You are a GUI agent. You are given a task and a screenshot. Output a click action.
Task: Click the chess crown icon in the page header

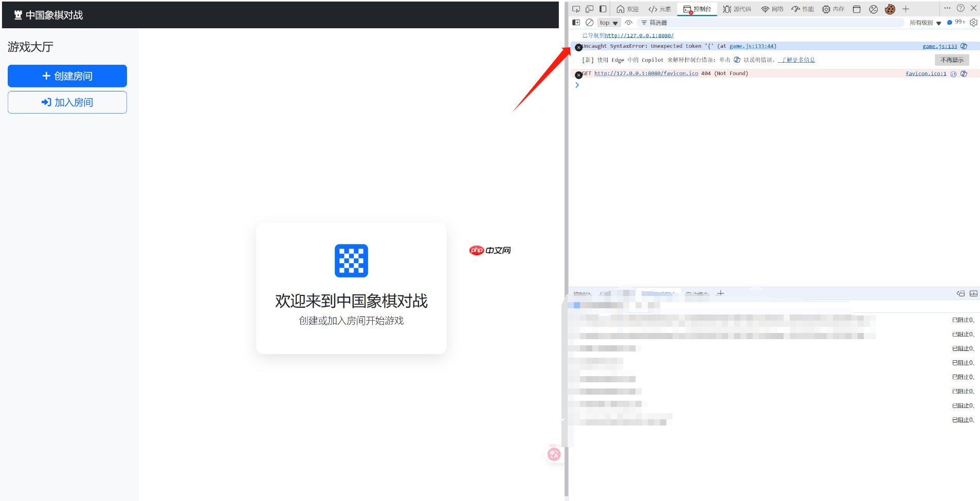[x=18, y=14]
